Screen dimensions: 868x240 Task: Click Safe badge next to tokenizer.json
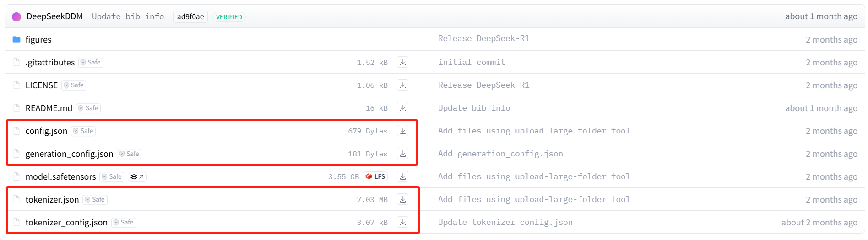tap(95, 199)
